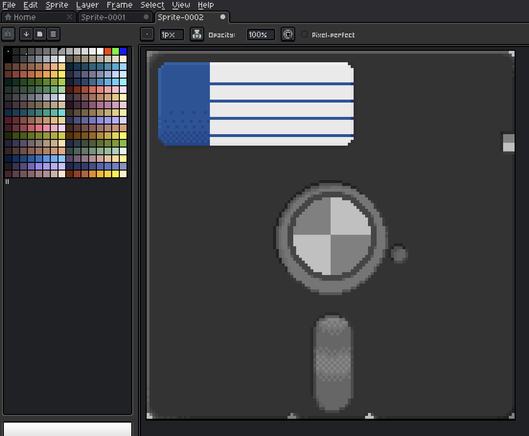The image size is (529, 436).
Task: Toggle the Edit Palette lock icon
Action: (8, 34)
